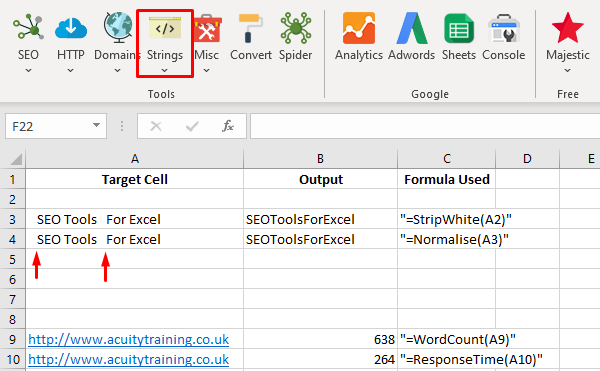Open the Majestic star icon
The height and width of the screenshot is (371, 600).
pyautogui.click(x=567, y=28)
